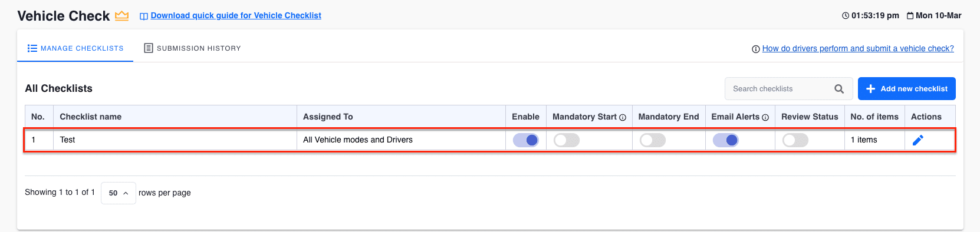Click the info icon next to Mandatory Start

622,117
